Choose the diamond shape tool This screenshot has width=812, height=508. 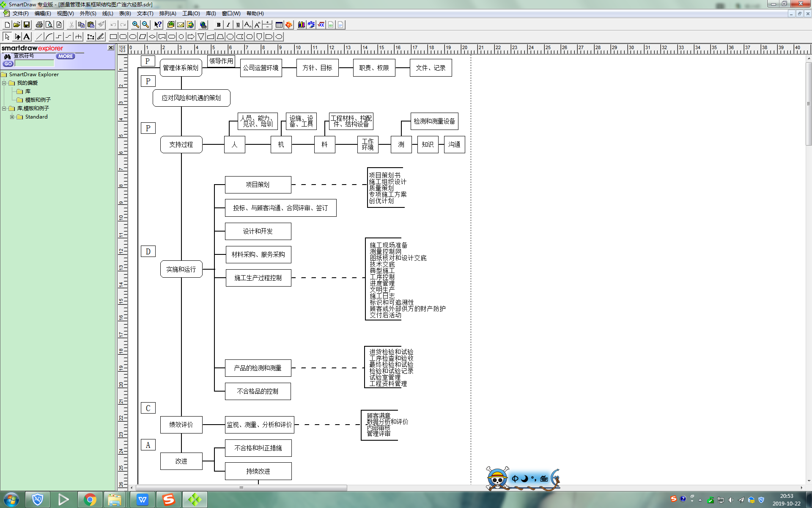(x=152, y=37)
